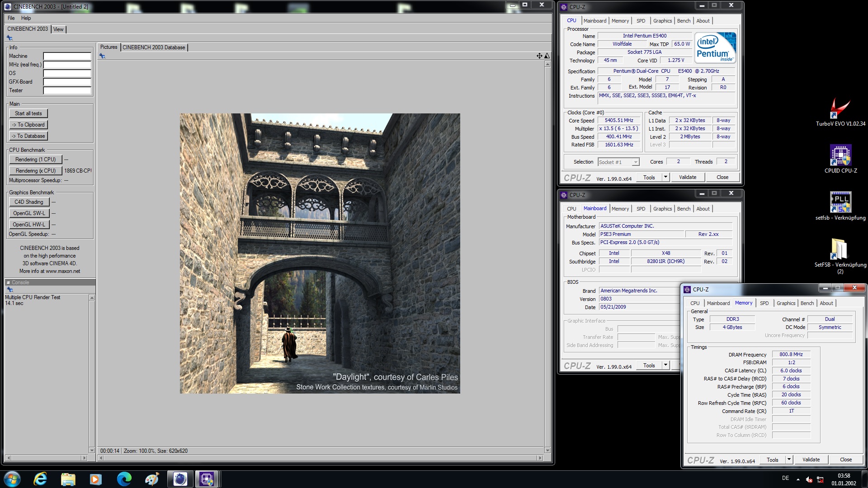The height and width of the screenshot is (488, 868).
Task: Open Windows Media Player from taskbar
Action: click(96, 479)
